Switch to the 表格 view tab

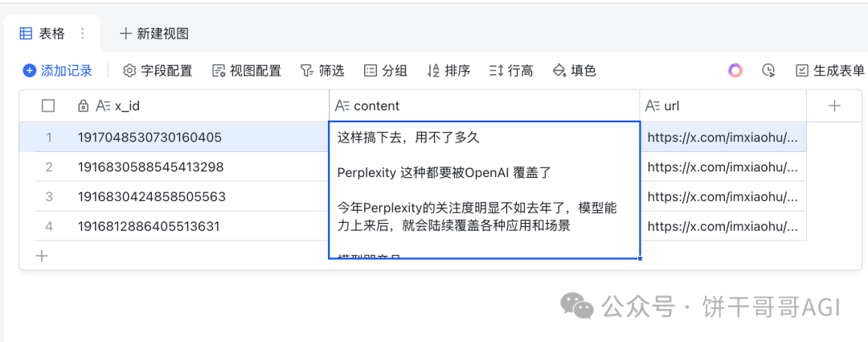click(x=42, y=34)
